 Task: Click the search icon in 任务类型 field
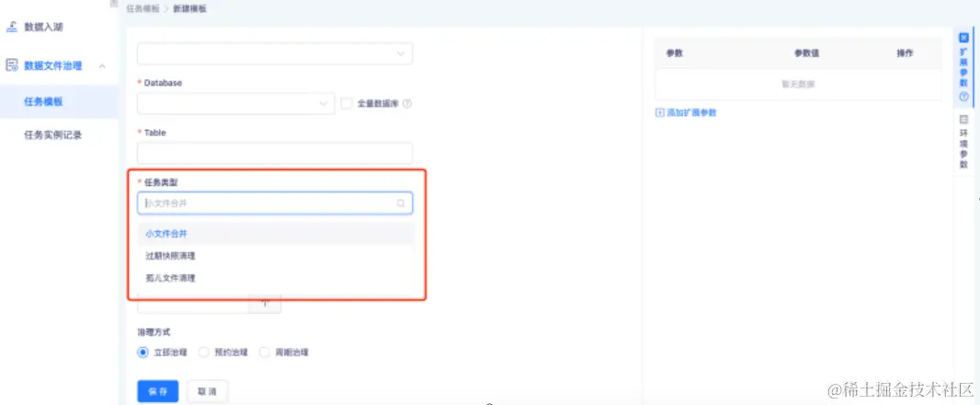coord(401,203)
